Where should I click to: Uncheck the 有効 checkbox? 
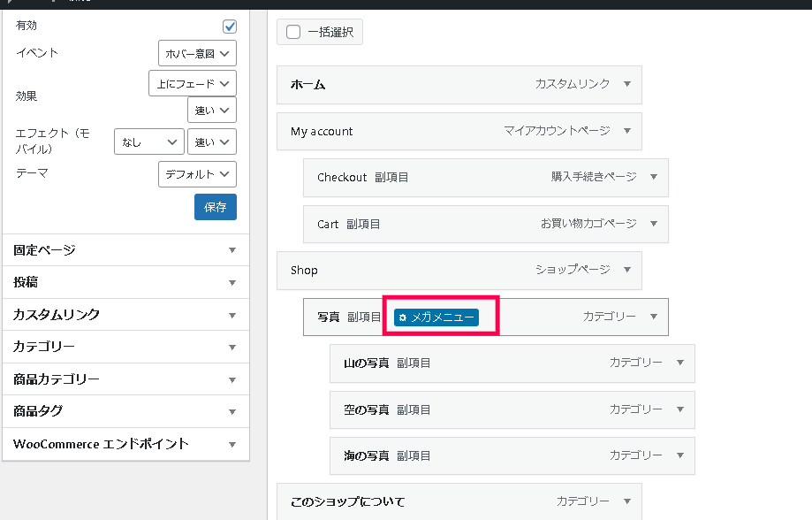tap(230, 26)
